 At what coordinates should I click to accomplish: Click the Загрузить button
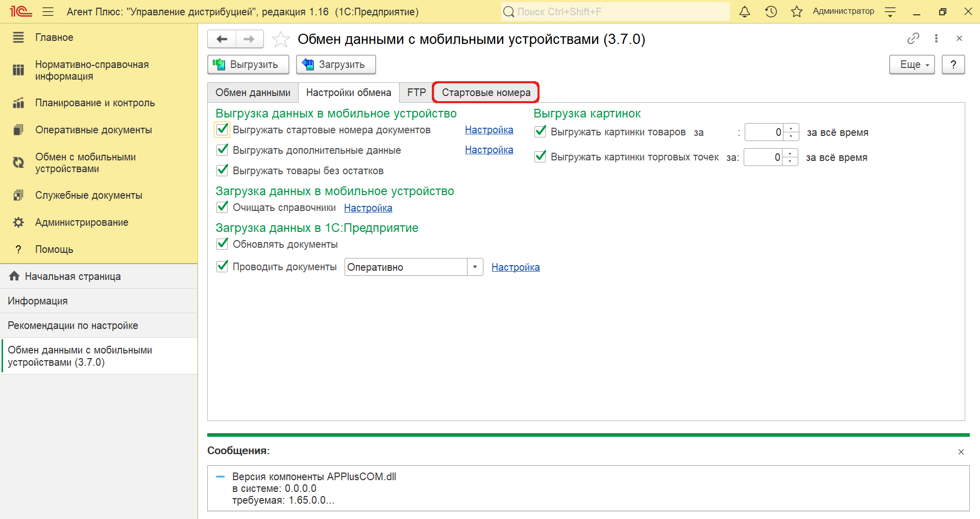336,64
